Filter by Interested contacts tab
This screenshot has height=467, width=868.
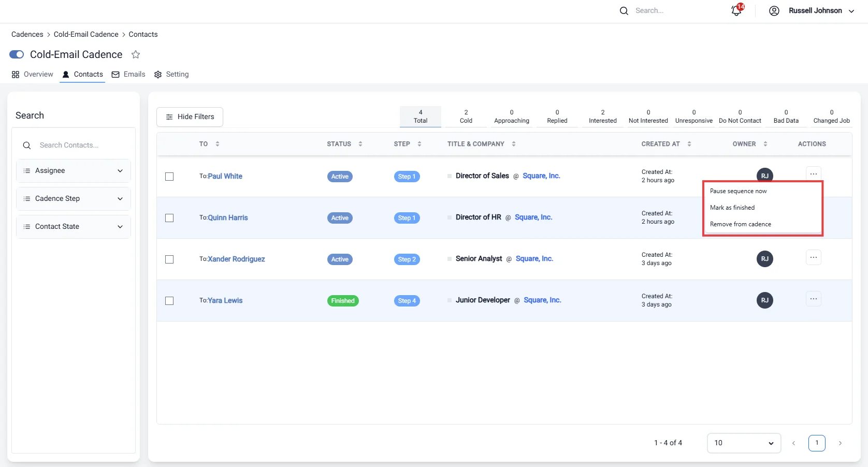pyautogui.click(x=603, y=116)
